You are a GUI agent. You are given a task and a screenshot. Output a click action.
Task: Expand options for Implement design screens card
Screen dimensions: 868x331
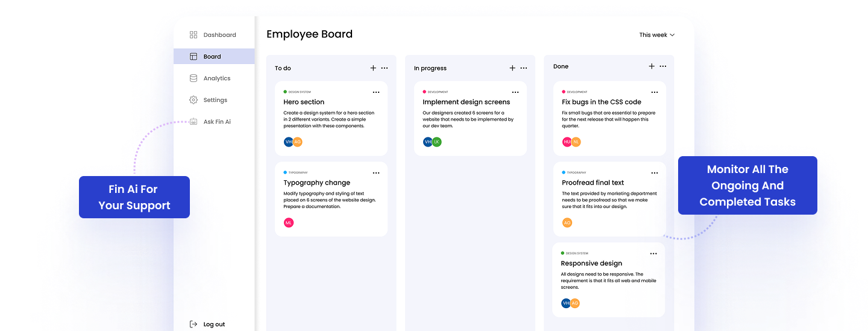[515, 92]
